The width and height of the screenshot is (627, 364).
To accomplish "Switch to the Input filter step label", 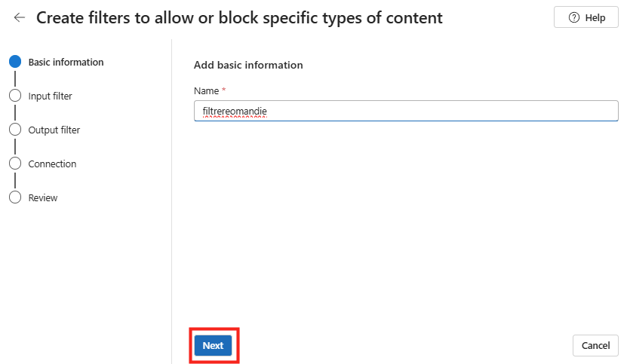I will [50, 96].
